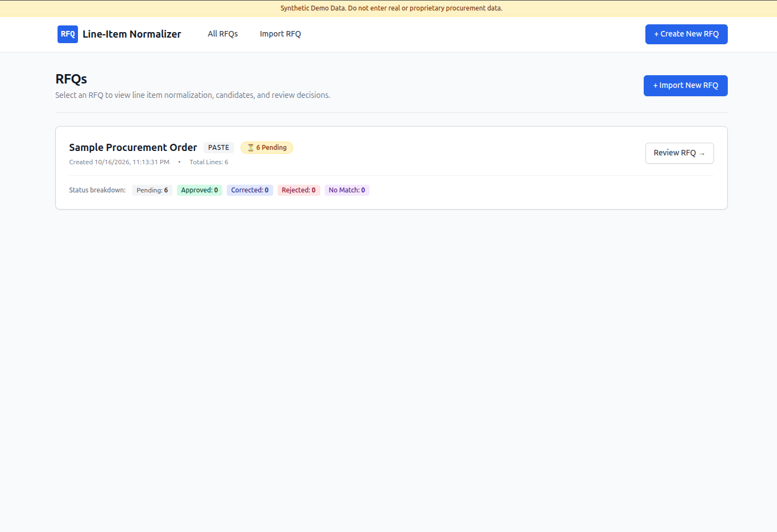Screen dimensions: 777x532
Task: Click the Create New RFQ button
Action: 686,34
